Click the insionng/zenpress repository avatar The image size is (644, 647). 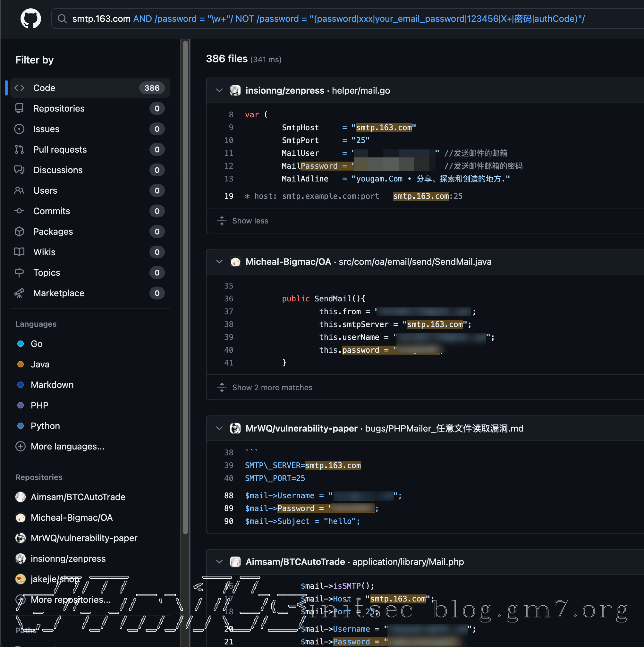pos(235,90)
